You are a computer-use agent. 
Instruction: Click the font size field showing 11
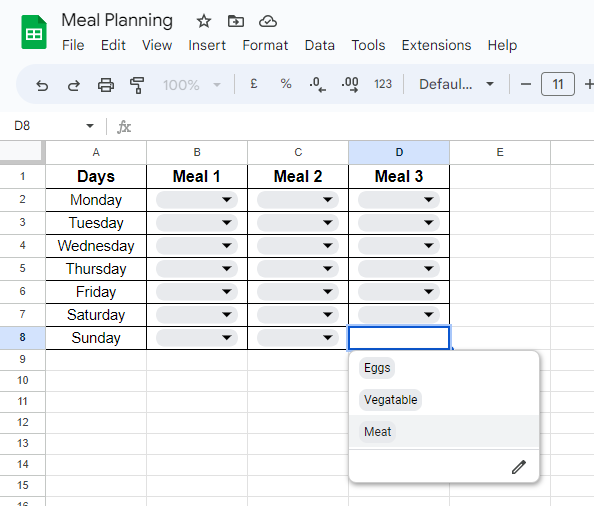point(558,84)
